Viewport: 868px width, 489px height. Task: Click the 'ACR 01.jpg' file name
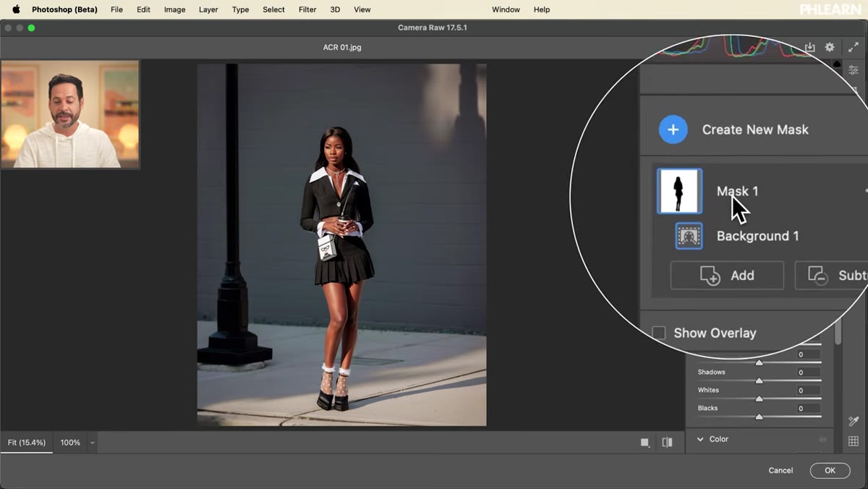342,48
